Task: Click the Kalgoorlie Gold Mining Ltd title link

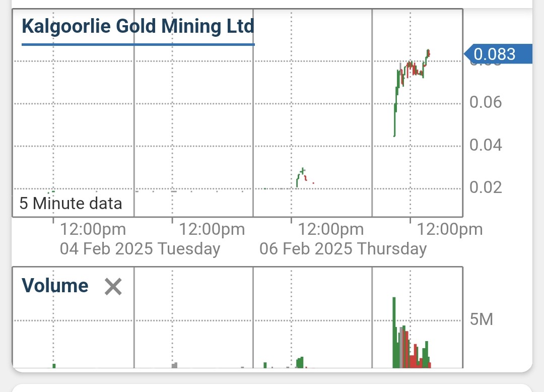Action: [x=138, y=26]
